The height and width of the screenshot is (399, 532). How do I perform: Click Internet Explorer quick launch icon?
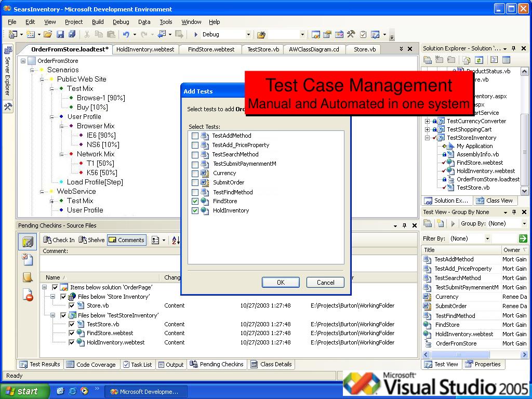pyautogui.click(x=72, y=391)
